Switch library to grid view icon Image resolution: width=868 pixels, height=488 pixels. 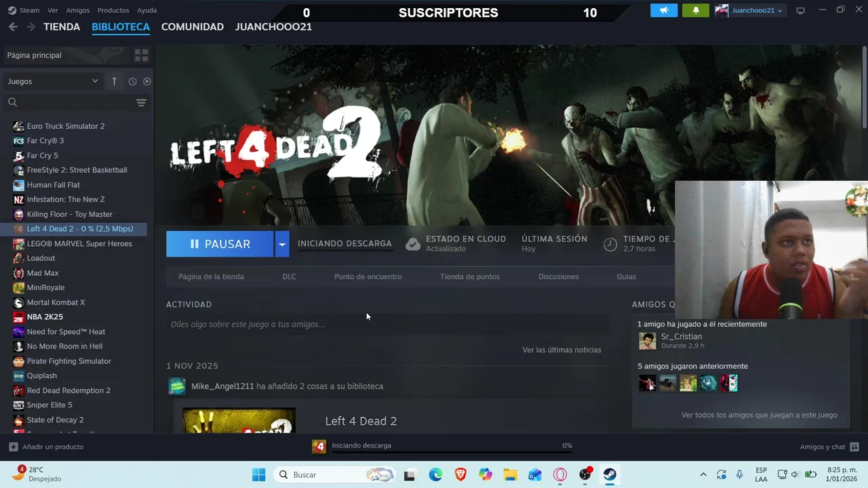pyautogui.click(x=141, y=55)
